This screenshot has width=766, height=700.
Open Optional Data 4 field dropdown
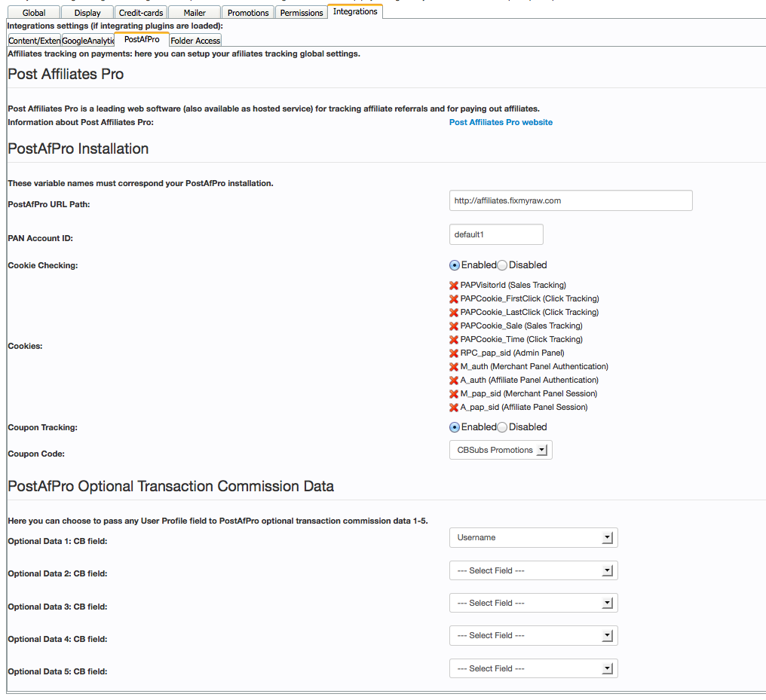[x=534, y=635]
